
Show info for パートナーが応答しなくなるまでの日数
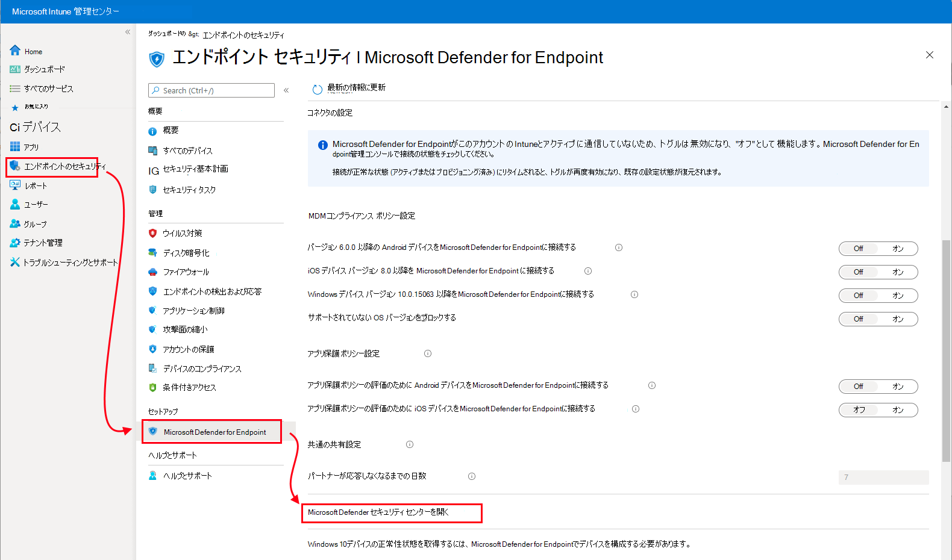tap(472, 476)
